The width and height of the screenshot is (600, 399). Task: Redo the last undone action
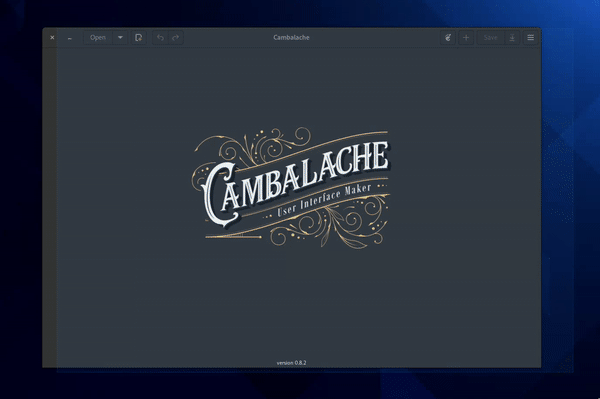tap(176, 37)
